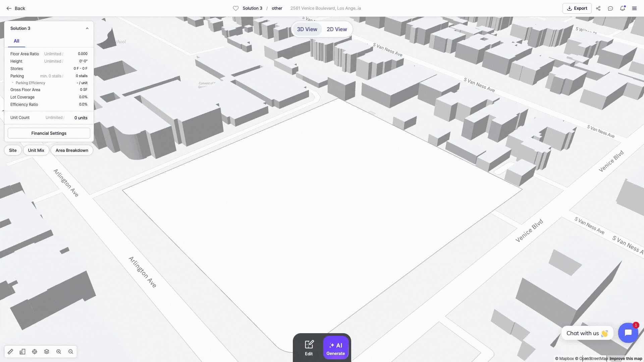This screenshot has width=644, height=362.
Task: Click the share icon in header
Action: tap(598, 8)
